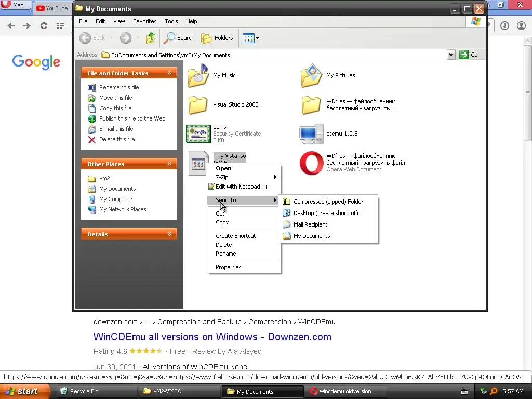Click E-mail this file task

click(116, 129)
